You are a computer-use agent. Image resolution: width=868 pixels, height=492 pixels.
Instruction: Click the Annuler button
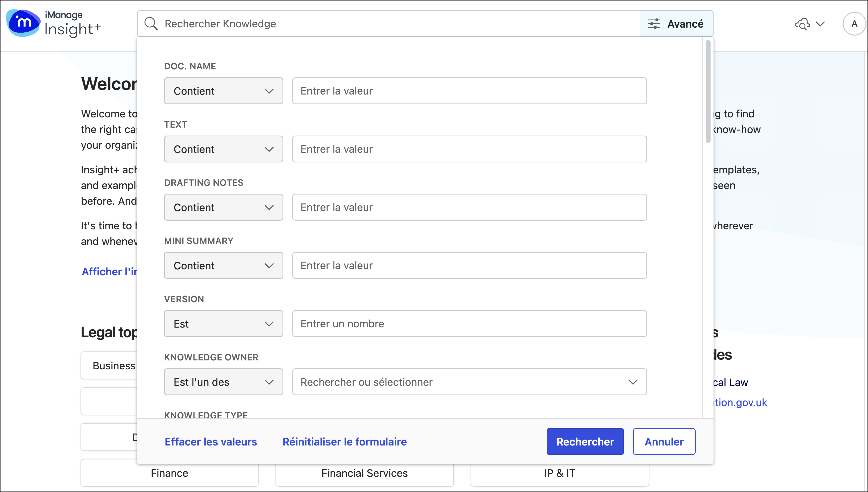[x=664, y=441]
